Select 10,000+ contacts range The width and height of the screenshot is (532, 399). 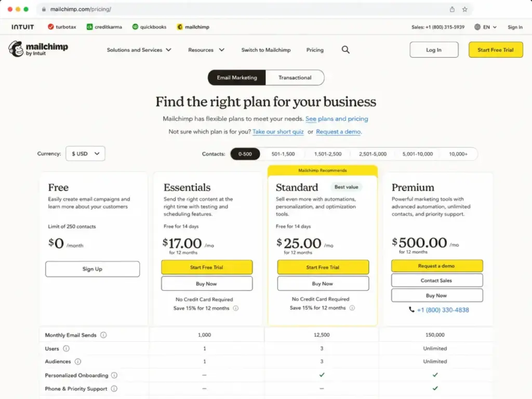[x=458, y=154]
